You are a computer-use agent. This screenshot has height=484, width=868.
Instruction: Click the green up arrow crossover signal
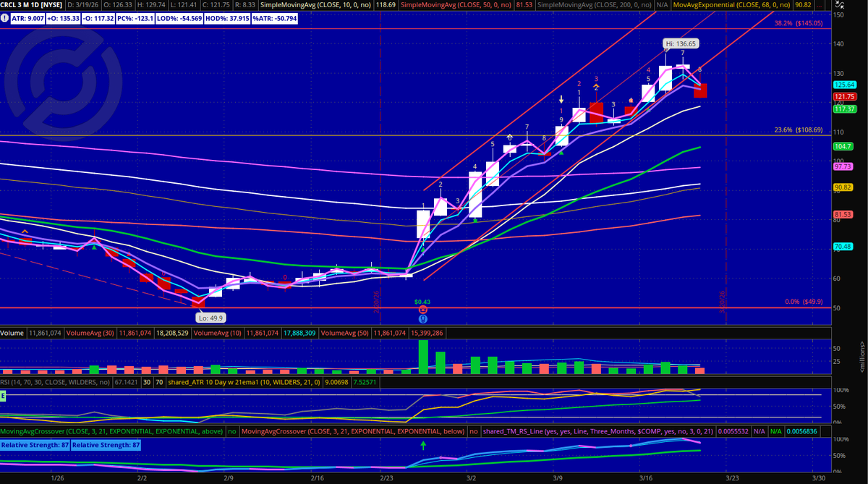point(424,446)
